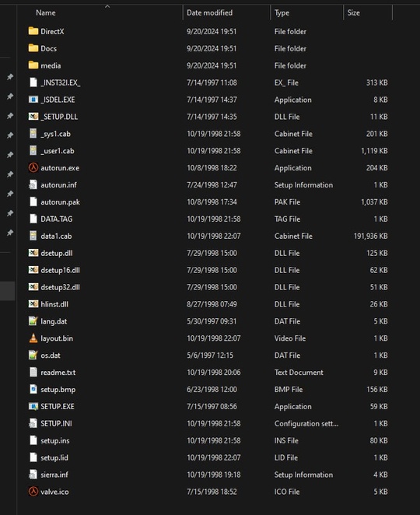The image size is (420, 515).
Task: Select the data1.cab file name
Action: click(56, 236)
